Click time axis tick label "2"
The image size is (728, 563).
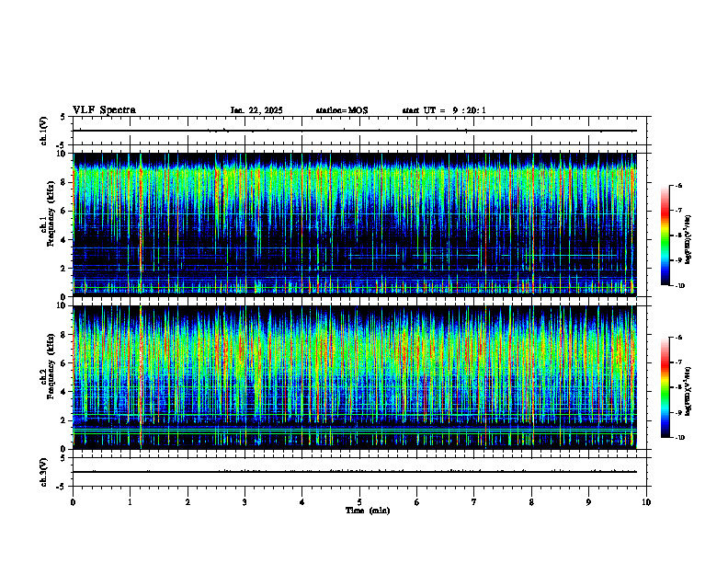(x=188, y=502)
